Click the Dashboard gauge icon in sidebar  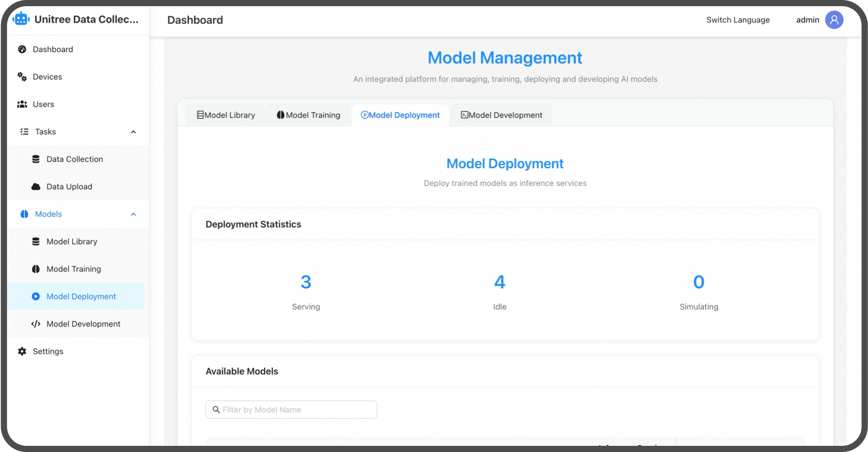[22, 49]
